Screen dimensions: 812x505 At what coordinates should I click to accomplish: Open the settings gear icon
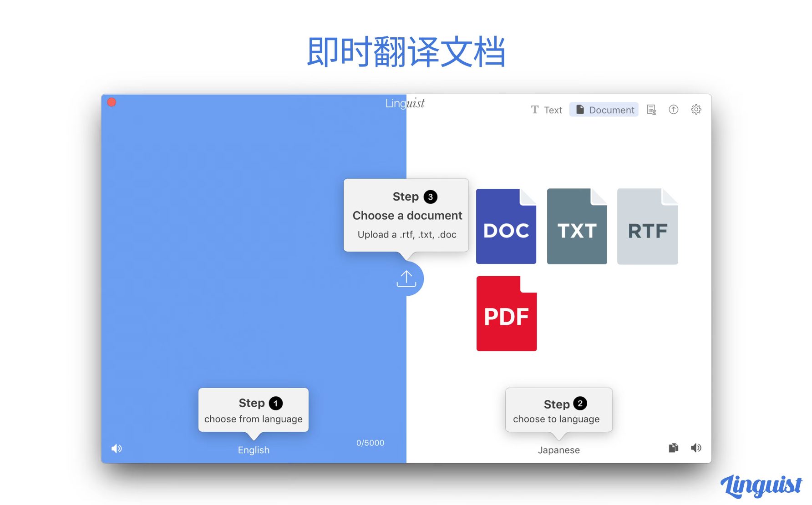695,110
